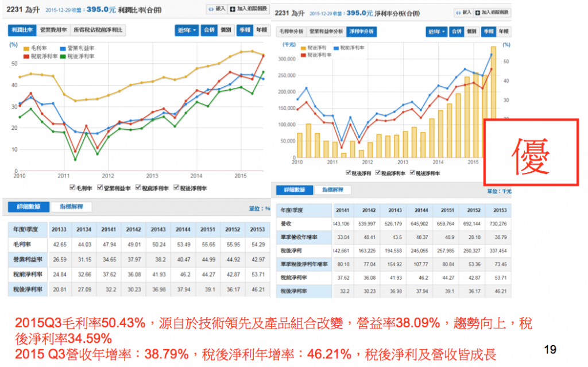The height and width of the screenshot is (367, 588).
Task: Open the 所得稅佔稅前淨利比 tab
Action: tap(98, 30)
